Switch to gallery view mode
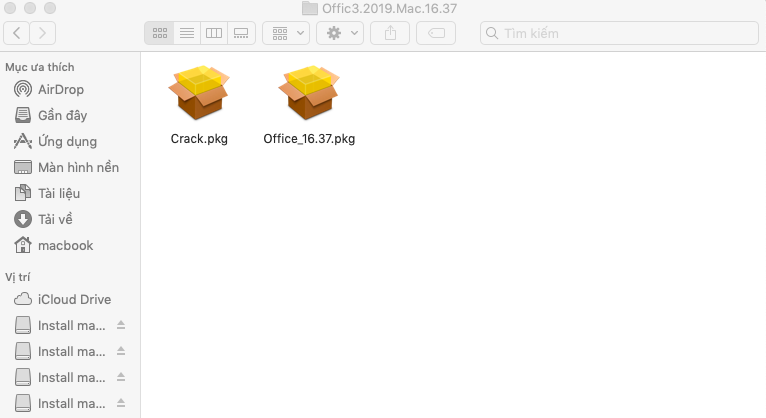Screen dimensions: 766x418 (241, 33)
